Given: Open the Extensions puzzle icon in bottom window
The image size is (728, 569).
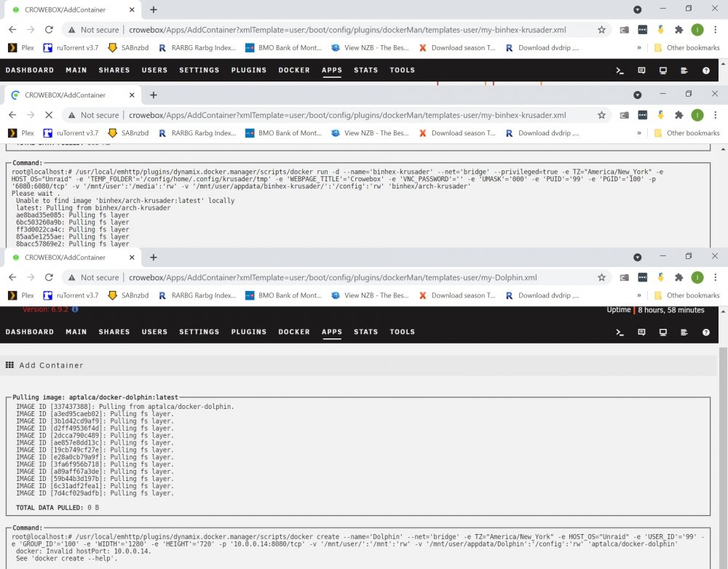Looking at the screenshot, I should tap(678, 277).
